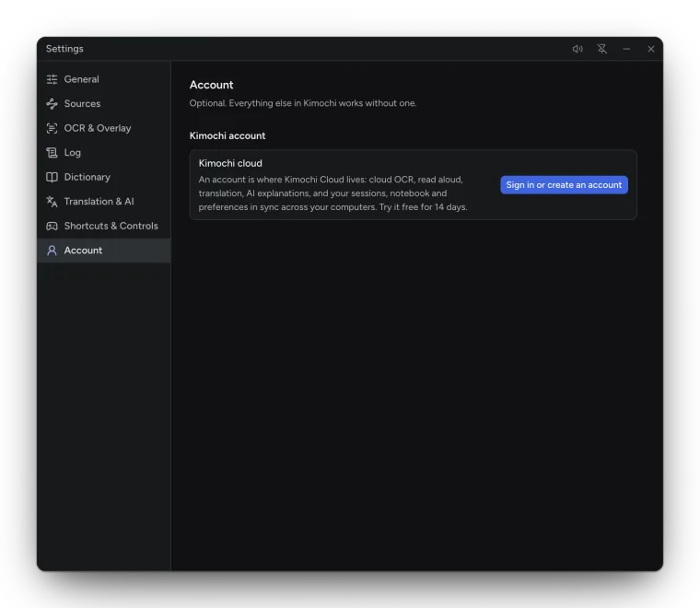Toggle the pin window icon in title bar
This screenshot has width=700, height=608.
pos(602,49)
